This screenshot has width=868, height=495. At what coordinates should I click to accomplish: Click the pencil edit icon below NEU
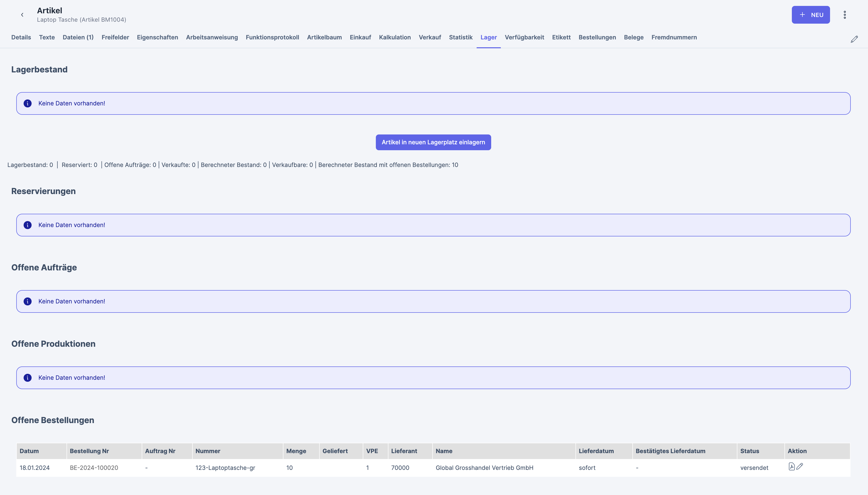pyautogui.click(x=854, y=39)
